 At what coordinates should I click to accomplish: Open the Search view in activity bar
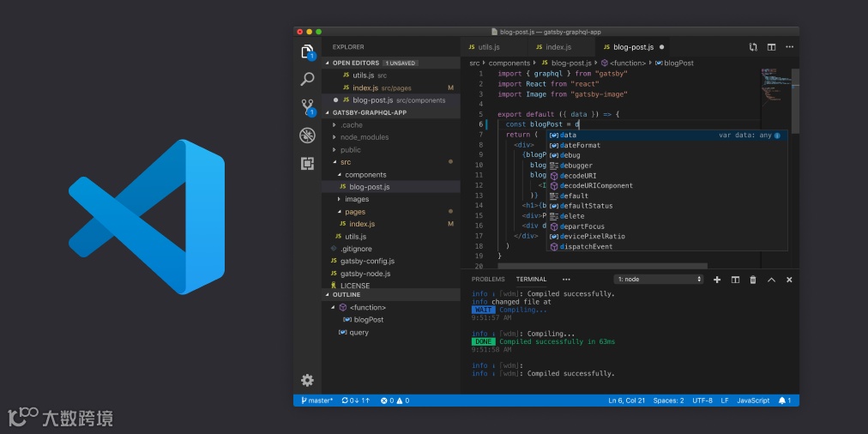pyautogui.click(x=307, y=79)
